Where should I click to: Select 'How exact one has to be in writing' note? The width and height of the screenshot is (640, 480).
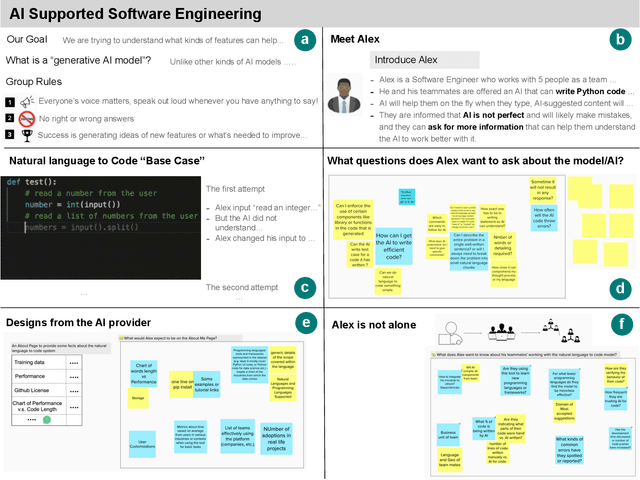coord(492,217)
